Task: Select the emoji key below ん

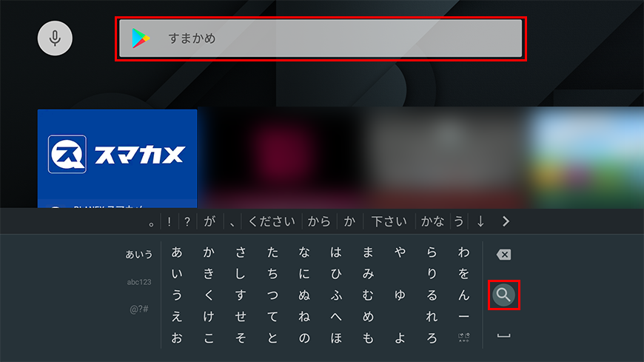Action: [x=463, y=338]
